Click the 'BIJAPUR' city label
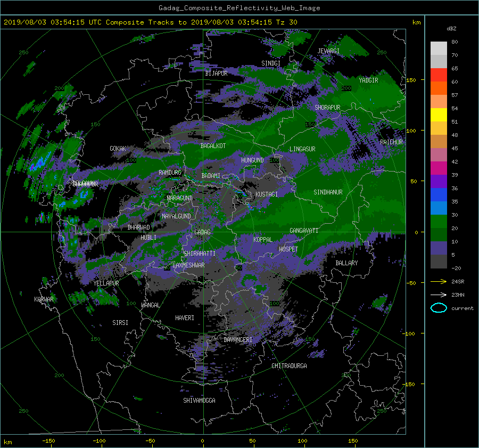The image size is (479, 448). (x=216, y=74)
